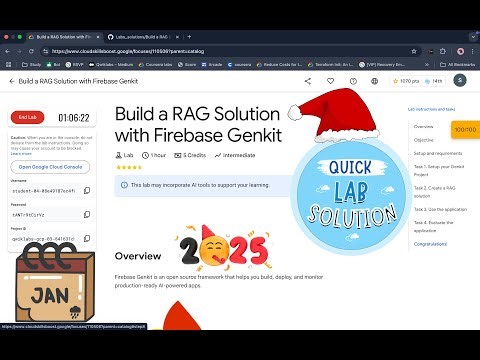Click the 01:06:22 lab timer
Screen dimensions: 480x360
coord(74,118)
